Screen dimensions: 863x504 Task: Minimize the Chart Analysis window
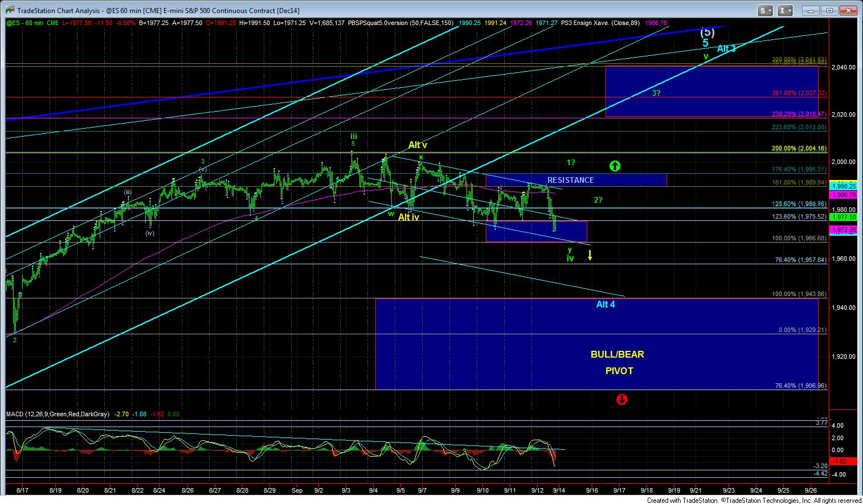(811, 10)
